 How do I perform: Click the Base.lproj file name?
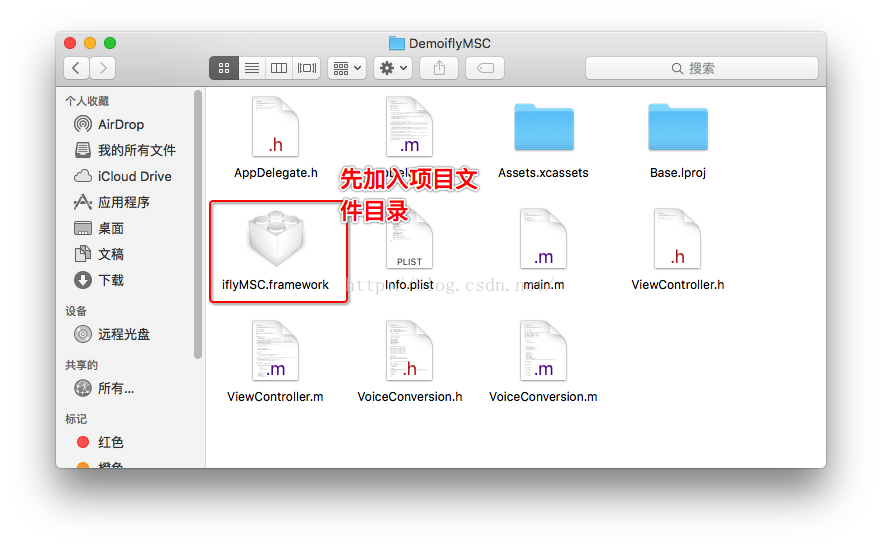tap(678, 173)
